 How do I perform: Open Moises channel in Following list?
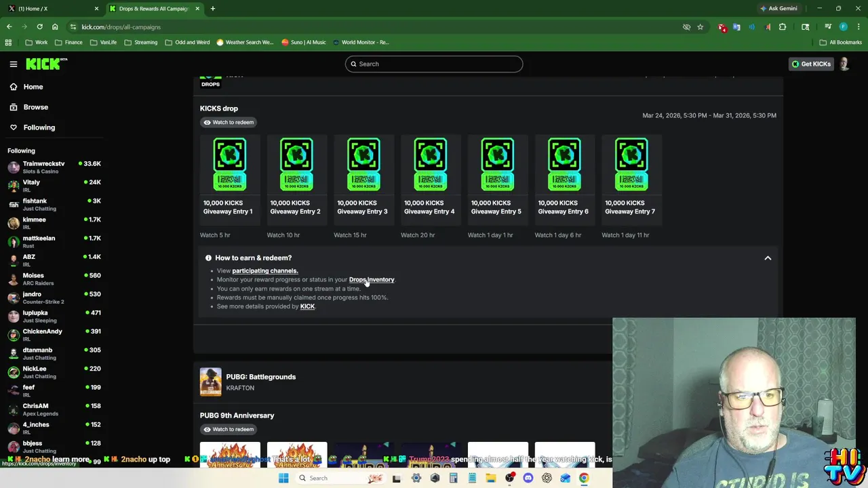click(x=54, y=279)
